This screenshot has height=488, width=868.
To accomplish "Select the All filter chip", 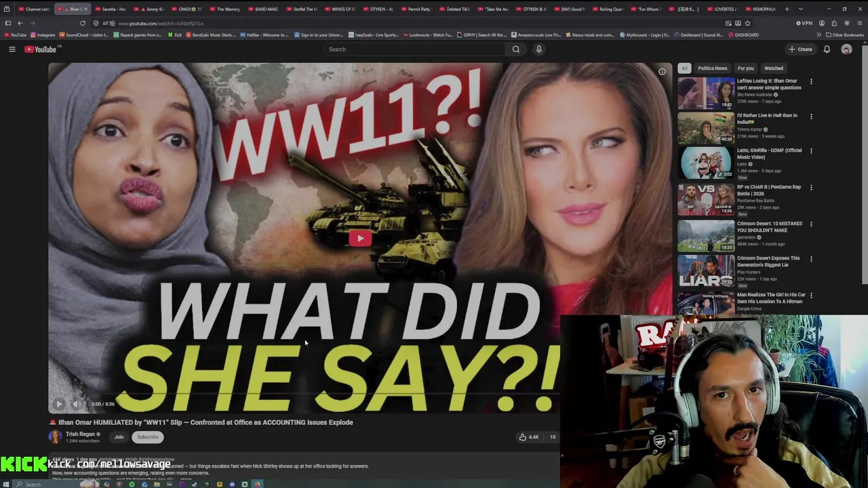I will (684, 68).
